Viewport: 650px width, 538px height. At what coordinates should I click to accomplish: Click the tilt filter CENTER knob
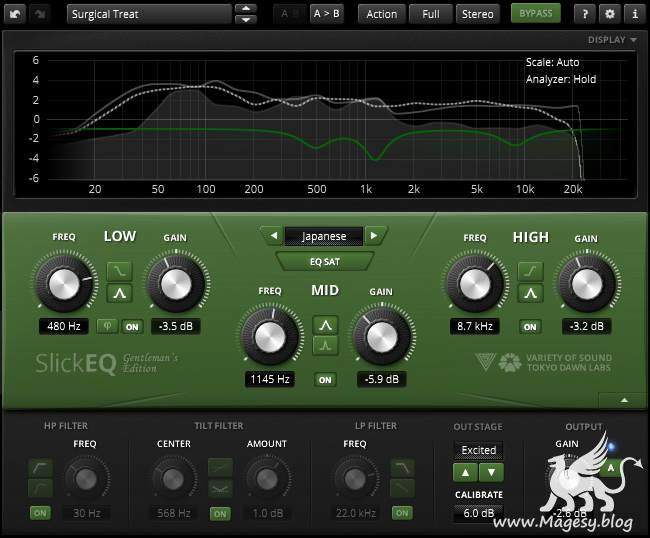173,479
